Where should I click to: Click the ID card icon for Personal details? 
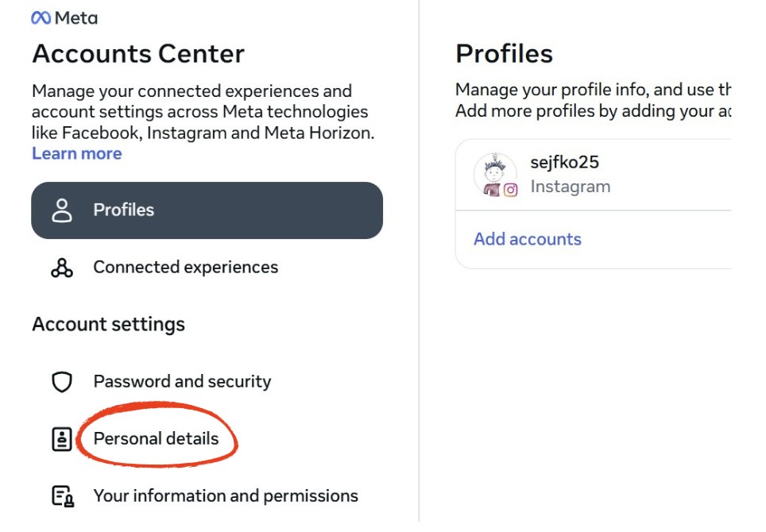62,439
